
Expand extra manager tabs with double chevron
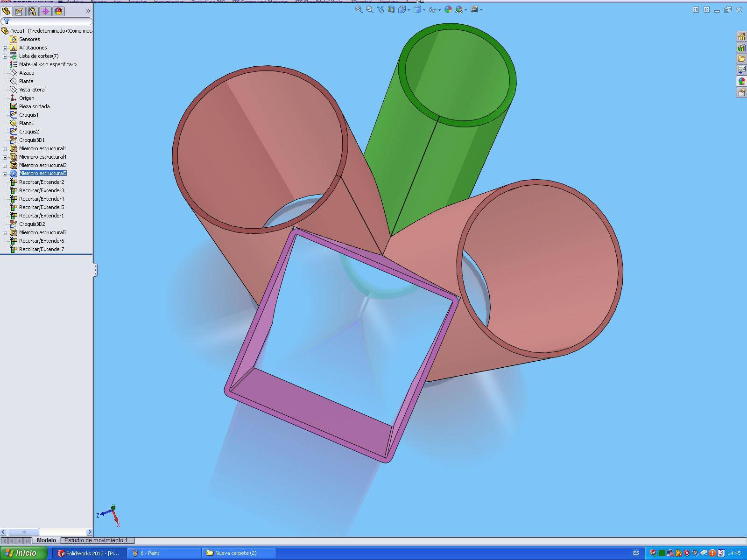(88, 11)
